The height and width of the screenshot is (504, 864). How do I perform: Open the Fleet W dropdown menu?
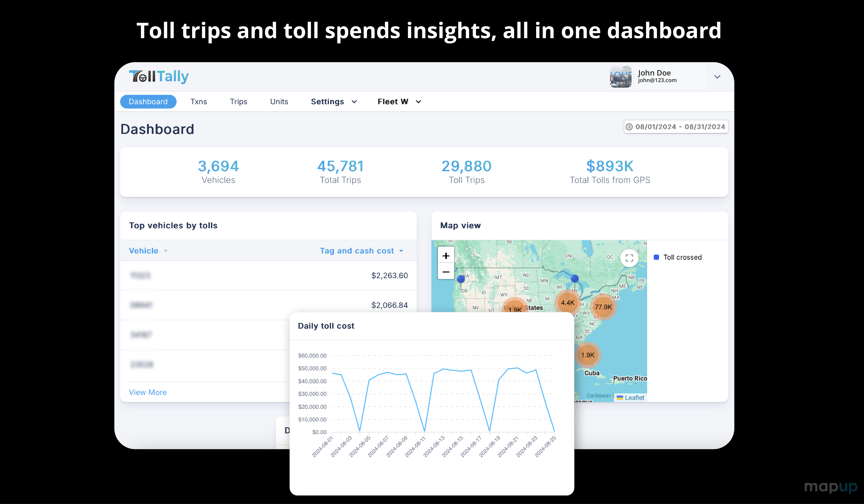pos(399,101)
